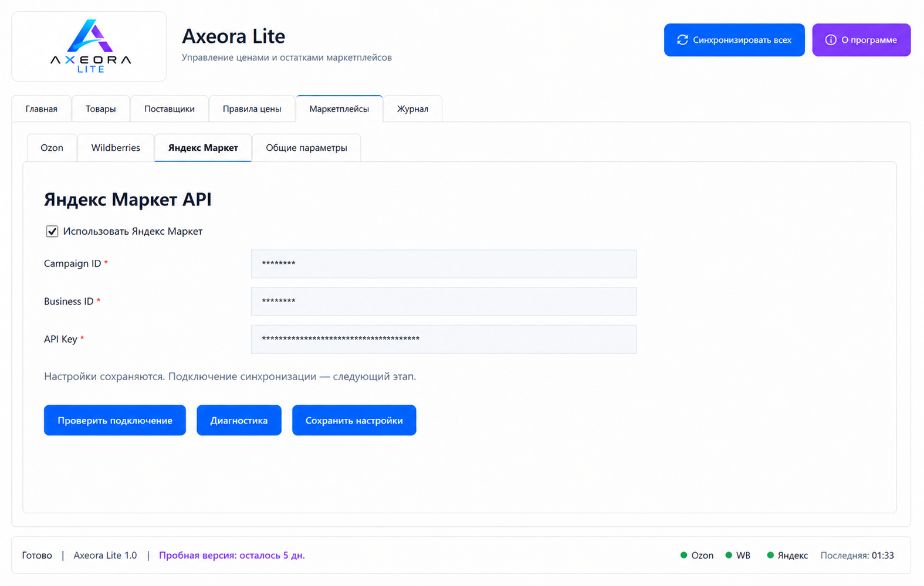Go to the Правила цены tab
The height and width of the screenshot is (586, 924).
click(x=252, y=109)
